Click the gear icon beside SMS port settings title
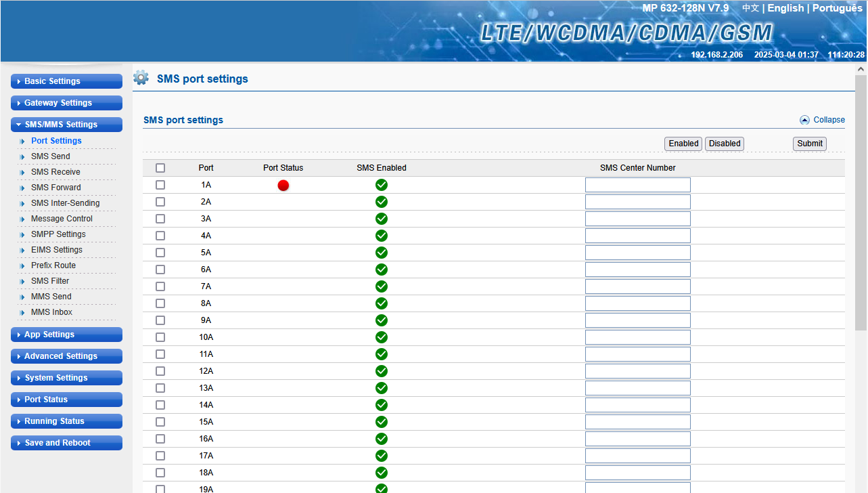 coord(141,78)
